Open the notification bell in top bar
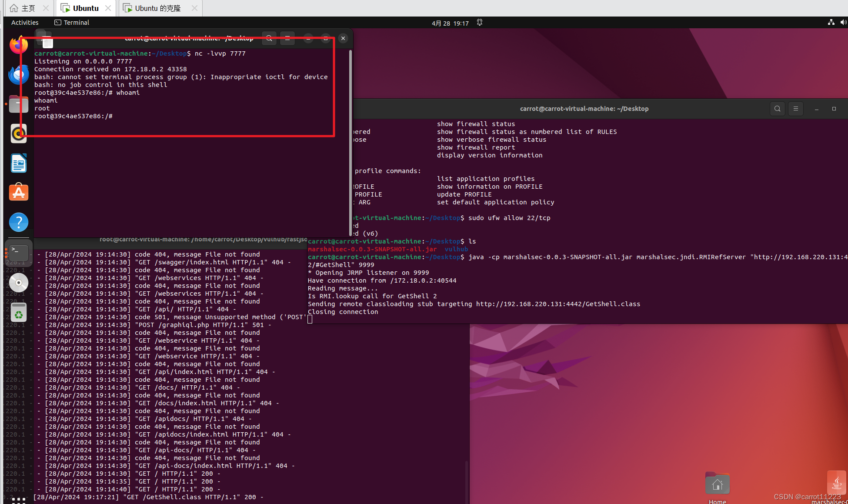 [x=480, y=23]
